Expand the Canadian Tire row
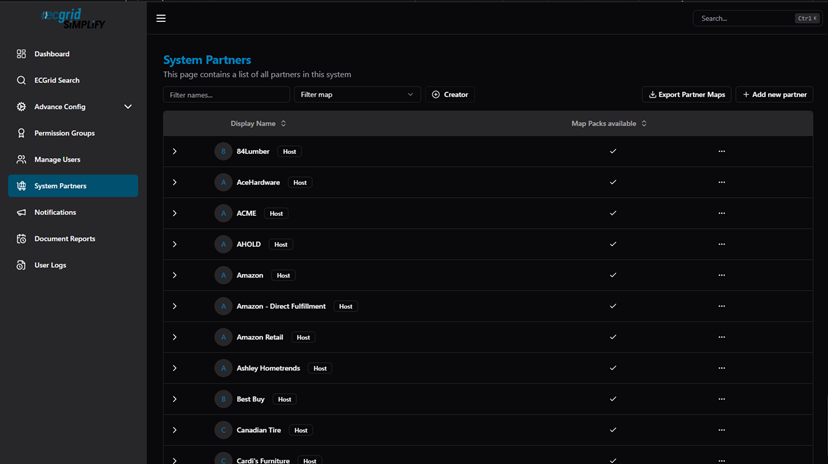The width and height of the screenshot is (828, 464). [175, 430]
